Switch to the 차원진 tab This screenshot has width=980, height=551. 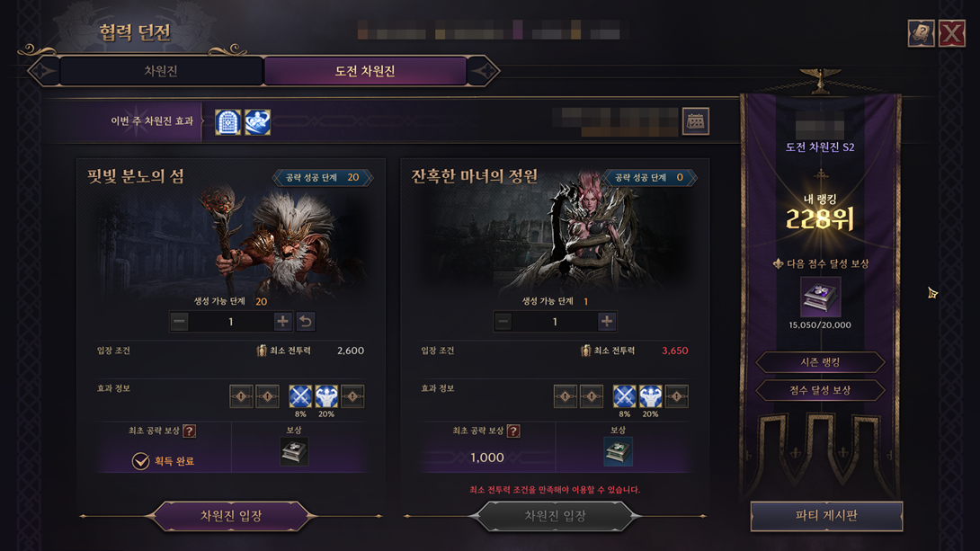tap(161, 71)
